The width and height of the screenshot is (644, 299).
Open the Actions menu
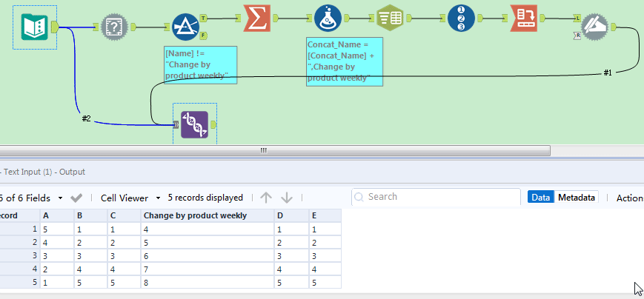pos(630,198)
